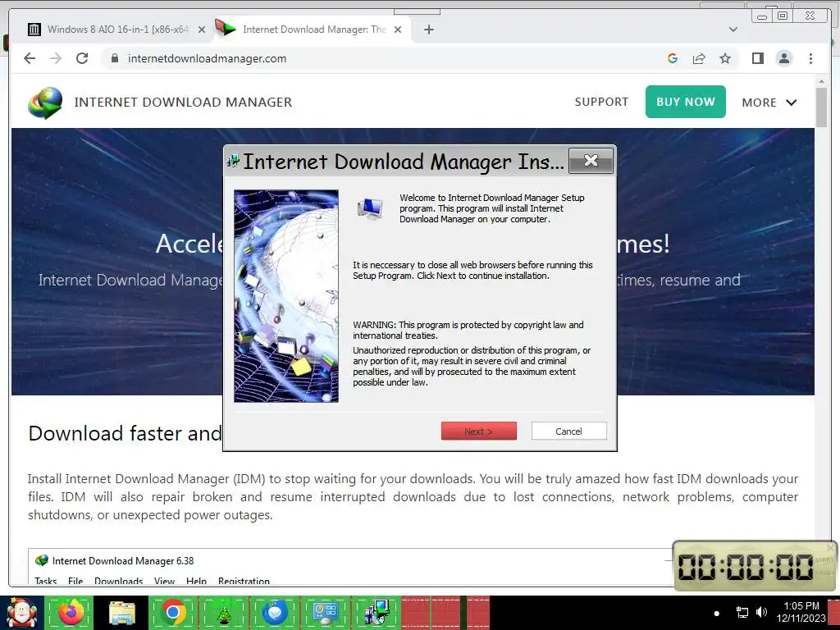Close the IDM installer dialog
Screen dimensions: 840x630
591,160
